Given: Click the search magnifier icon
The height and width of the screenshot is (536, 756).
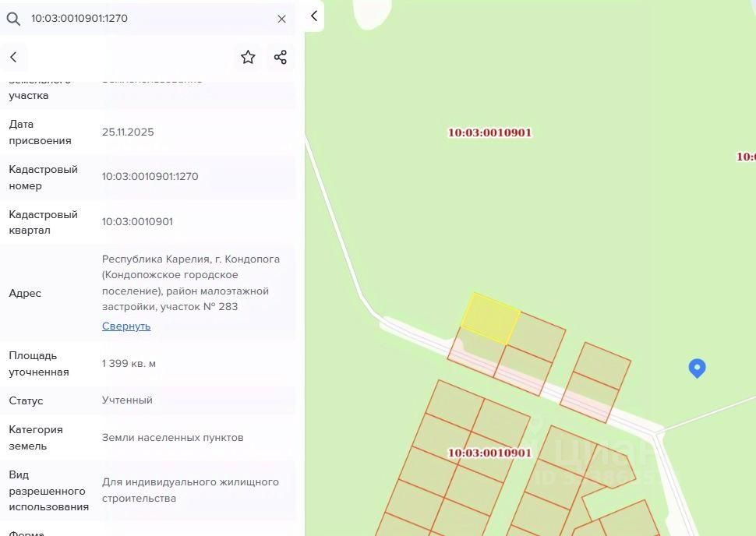Looking at the screenshot, I should 13,19.
